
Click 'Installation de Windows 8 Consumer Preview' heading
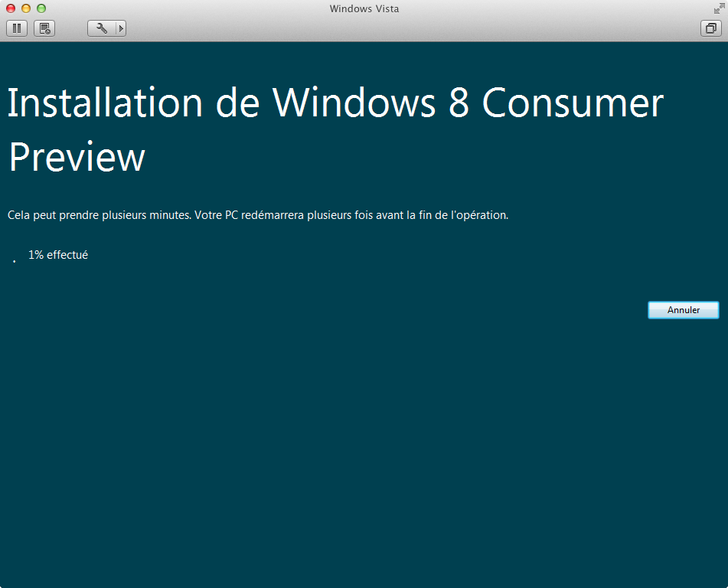point(335,129)
